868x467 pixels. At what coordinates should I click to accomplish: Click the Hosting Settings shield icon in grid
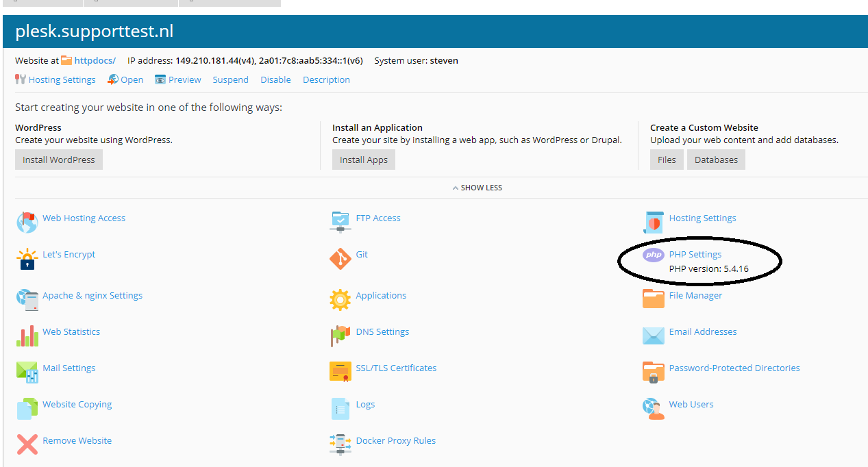654,222
